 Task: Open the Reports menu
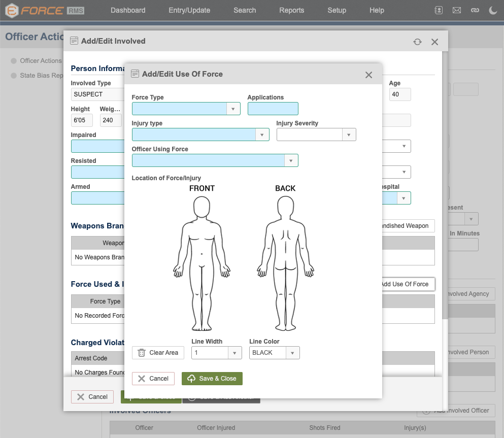[x=291, y=10]
